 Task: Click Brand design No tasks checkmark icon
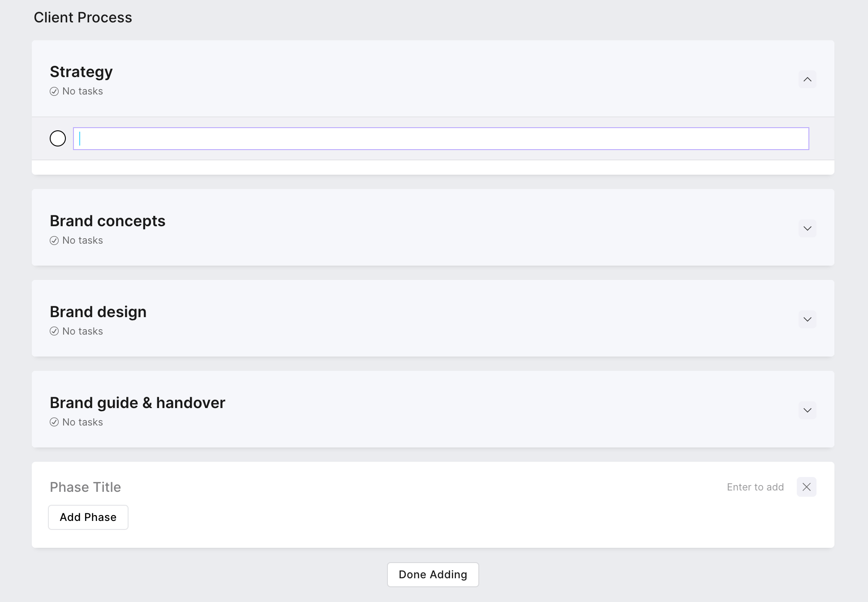[x=54, y=331]
